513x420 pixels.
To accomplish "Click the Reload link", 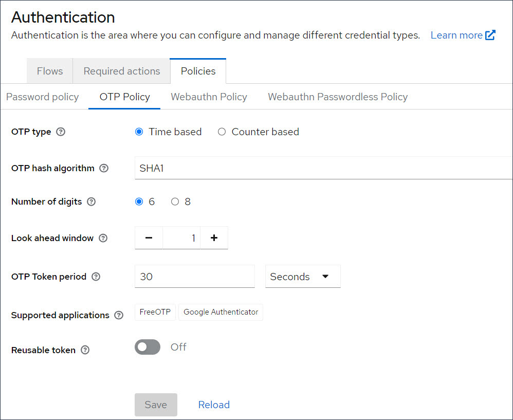I will coord(214,405).
